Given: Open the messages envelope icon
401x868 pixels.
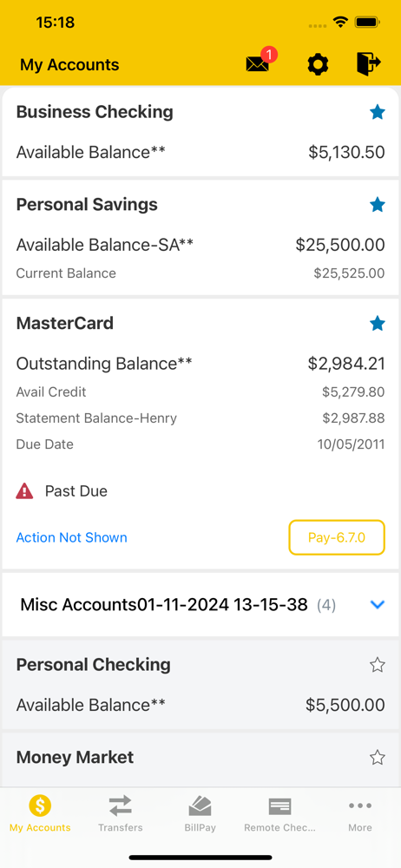Looking at the screenshot, I should point(258,64).
